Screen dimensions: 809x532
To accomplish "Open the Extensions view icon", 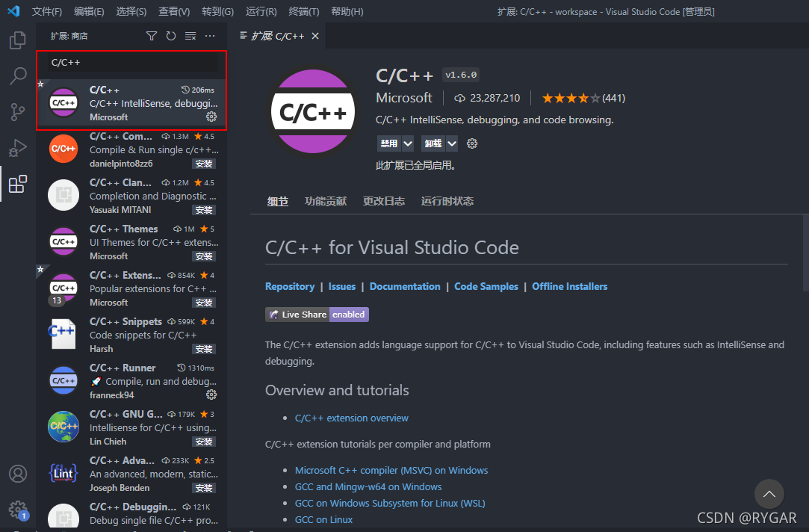I will coord(17,184).
